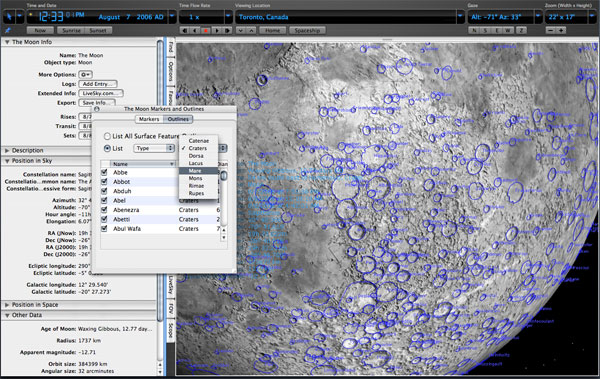Open the Viewing Location dropdown arrow

(x=460, y=17)
